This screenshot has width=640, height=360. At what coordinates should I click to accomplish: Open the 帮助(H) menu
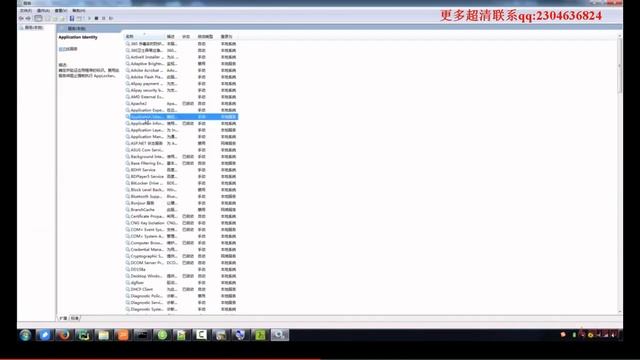79,11
